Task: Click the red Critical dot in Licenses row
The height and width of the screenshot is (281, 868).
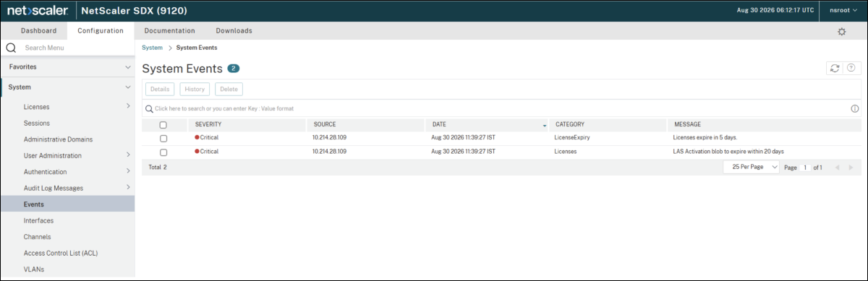Action: click(197, 152)
